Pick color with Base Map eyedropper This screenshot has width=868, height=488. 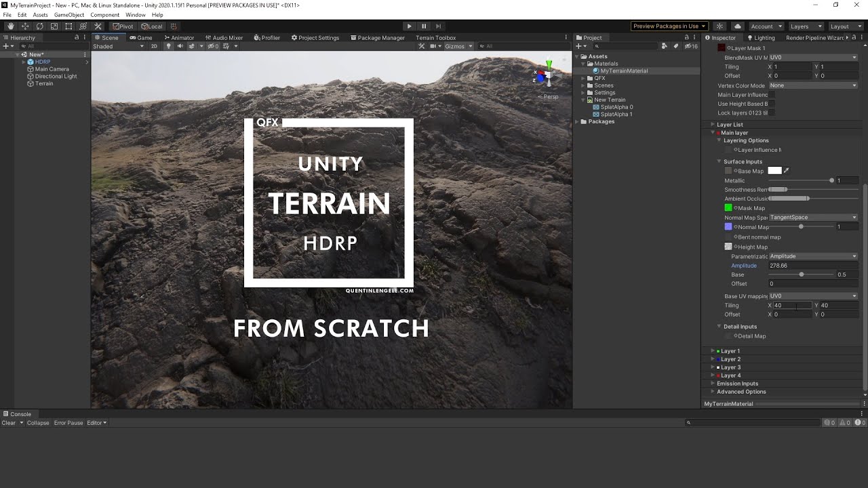tap(787, 171)
